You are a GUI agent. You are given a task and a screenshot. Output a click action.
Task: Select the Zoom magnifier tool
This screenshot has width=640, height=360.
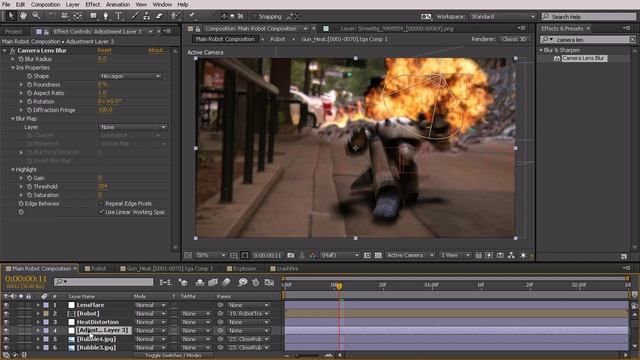coord(36,16)
